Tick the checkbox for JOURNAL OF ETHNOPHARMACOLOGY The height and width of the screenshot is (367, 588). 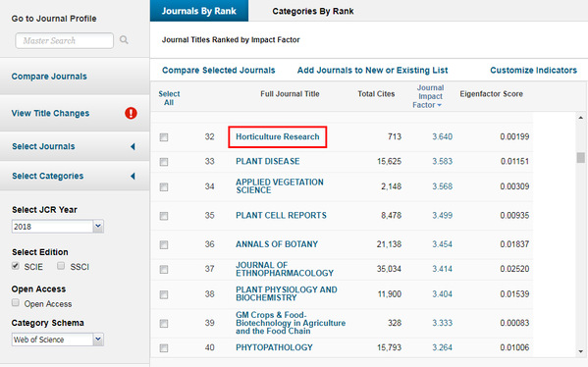point(164,270)
